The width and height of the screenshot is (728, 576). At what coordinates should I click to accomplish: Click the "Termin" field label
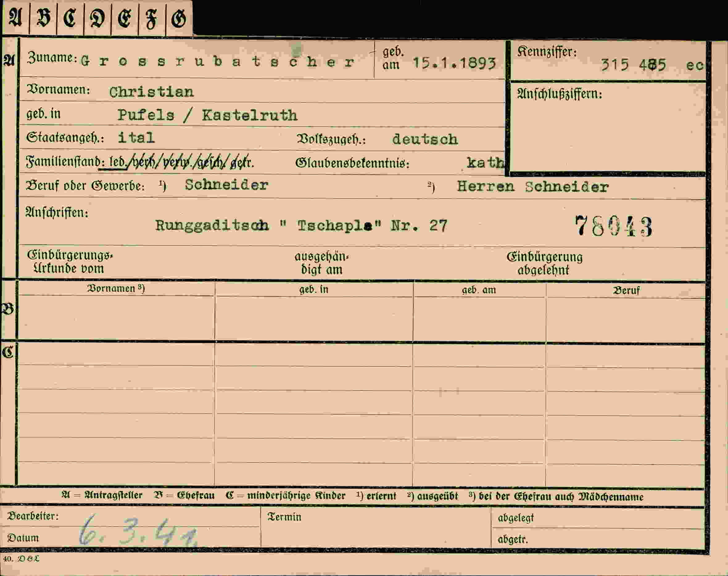tap(284, 517)
